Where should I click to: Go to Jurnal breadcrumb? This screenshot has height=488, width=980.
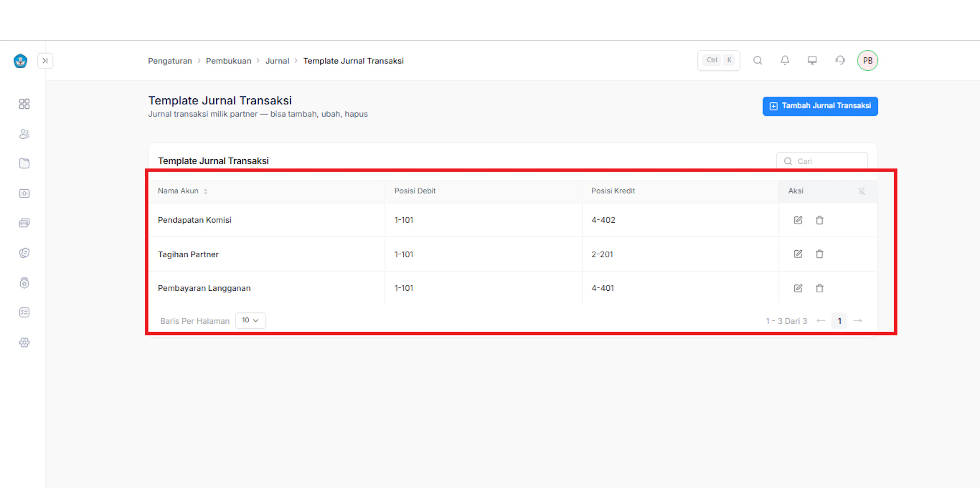[277, 61]
